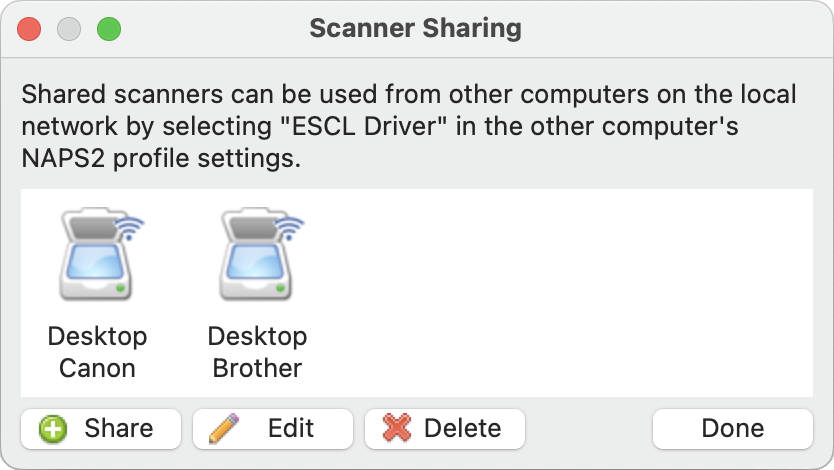This screenshot has width=834, height=470.
Task: Share a new scanner
Action: tap(101, 429)
